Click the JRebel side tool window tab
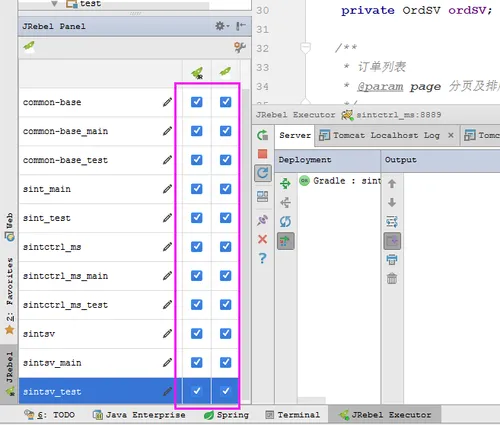The width and height of the screenshot is (500, 425). click(10, 373)
